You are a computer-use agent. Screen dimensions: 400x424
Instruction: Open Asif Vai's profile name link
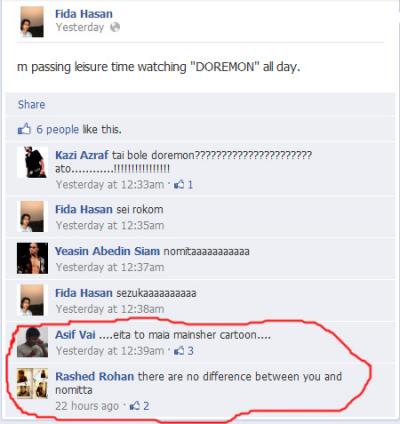coord(75,335)
